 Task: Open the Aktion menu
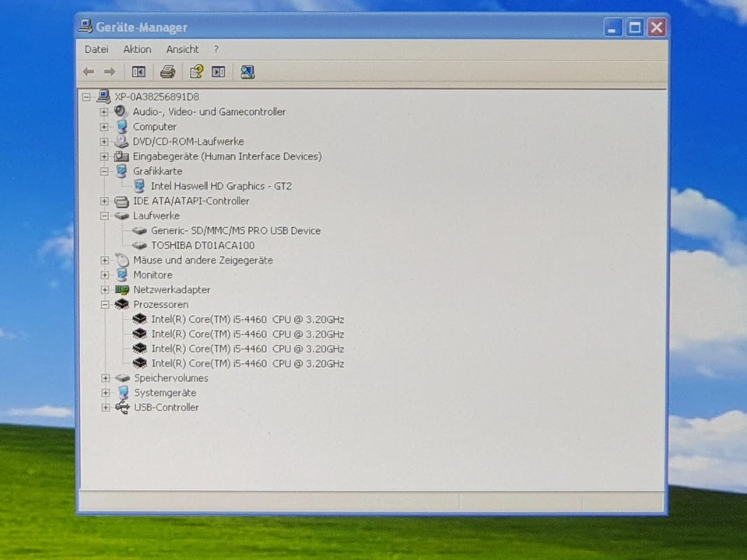pyautogui.click(x=137, y=49)
